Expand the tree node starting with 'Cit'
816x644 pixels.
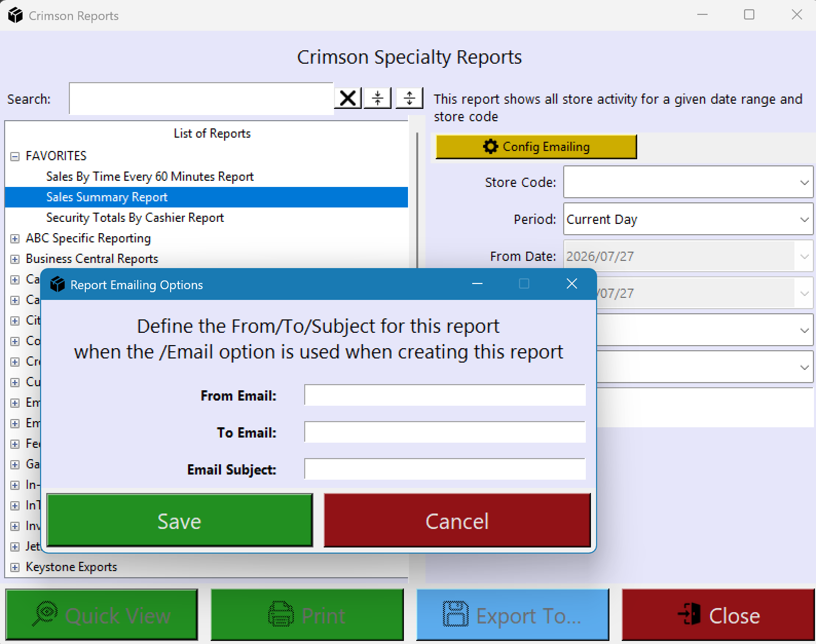15,320
